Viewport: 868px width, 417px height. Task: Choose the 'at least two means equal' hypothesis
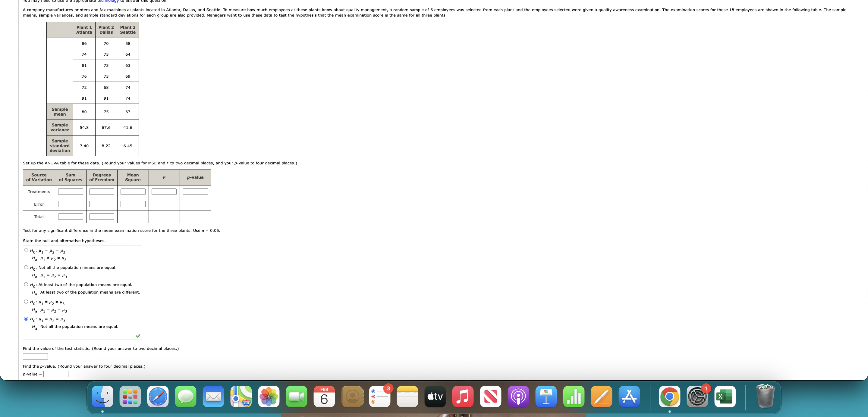tap(26, 285)
